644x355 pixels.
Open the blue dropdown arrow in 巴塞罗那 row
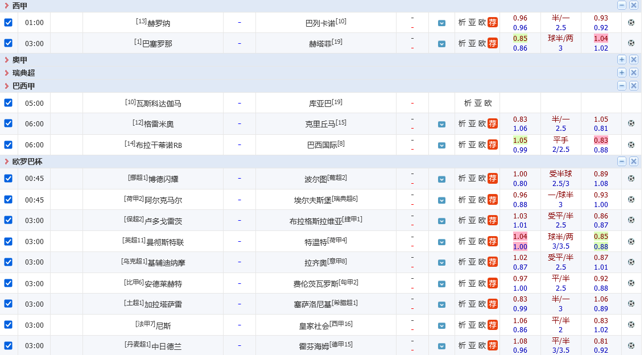coord(441,44)
